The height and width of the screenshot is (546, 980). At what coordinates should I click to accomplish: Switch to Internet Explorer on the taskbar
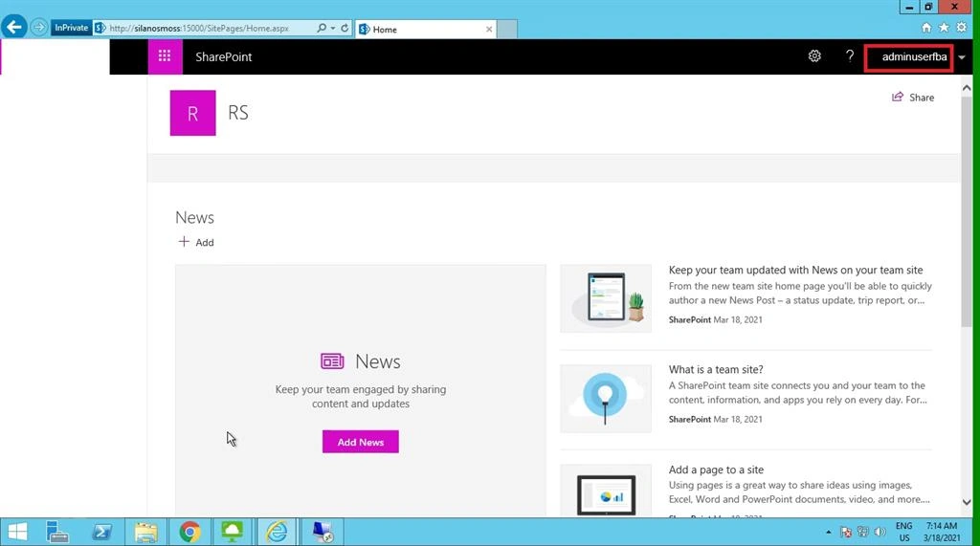277,533
